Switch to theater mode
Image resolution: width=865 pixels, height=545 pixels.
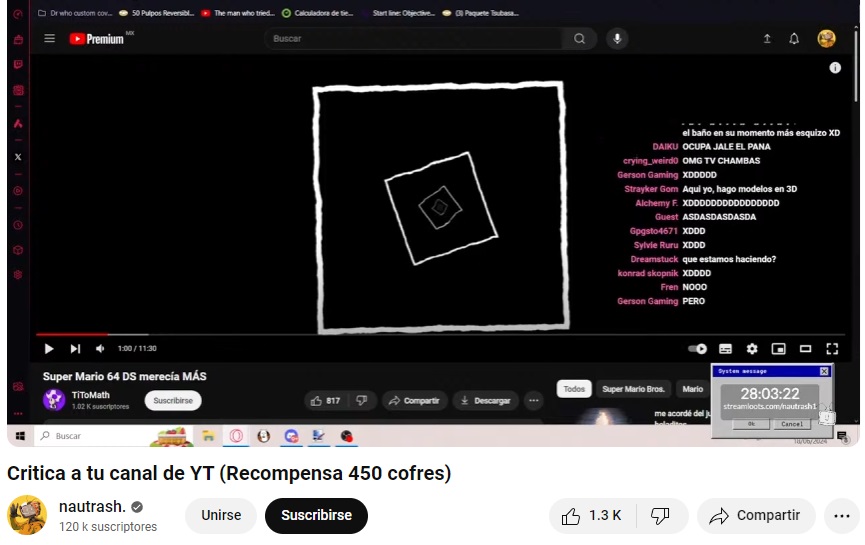click(x=805, y=349)
